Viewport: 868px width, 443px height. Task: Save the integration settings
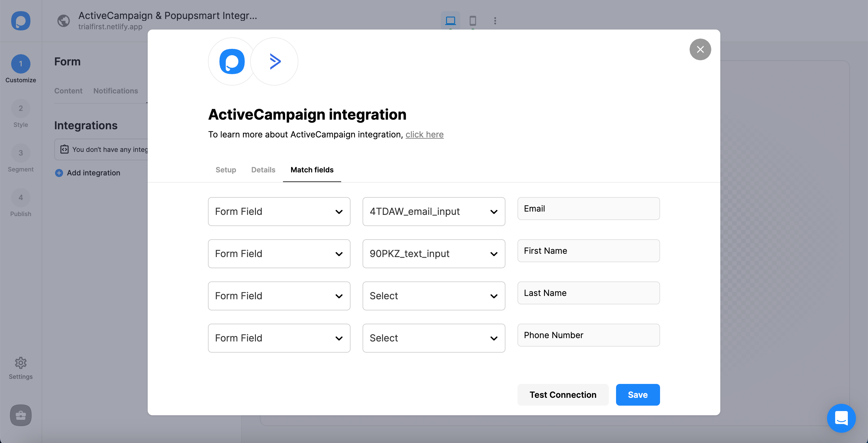[x=637, y=394]
